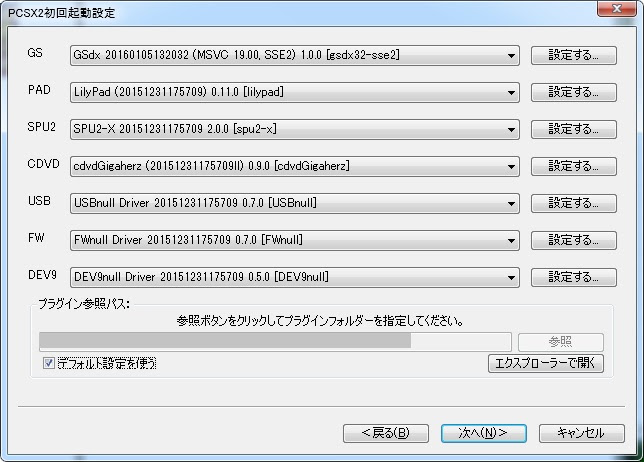
Task: Open the USB USBnull Driver dropdown
Action: [x=294, y=203]
